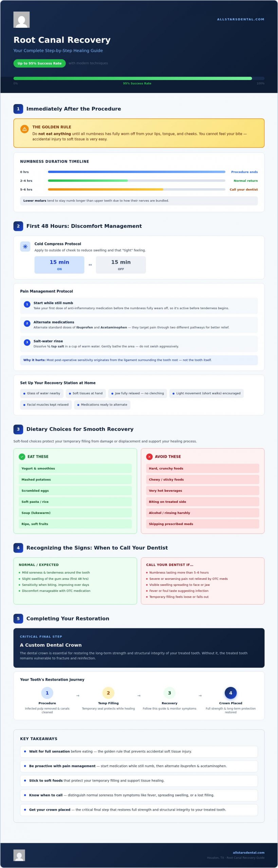This screenshot has height=868, width=278.
Task: Click the step 2 Temp Filling circle
Action: point(108,693)
